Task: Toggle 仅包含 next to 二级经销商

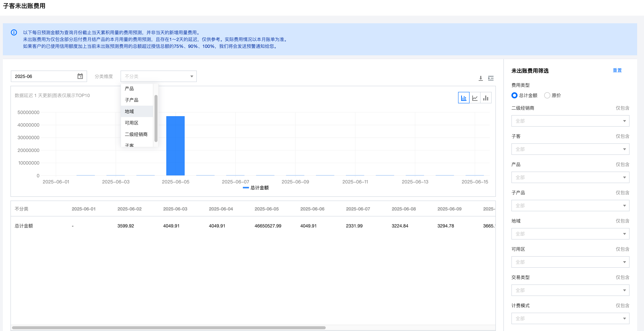Action: coord(622,108)
